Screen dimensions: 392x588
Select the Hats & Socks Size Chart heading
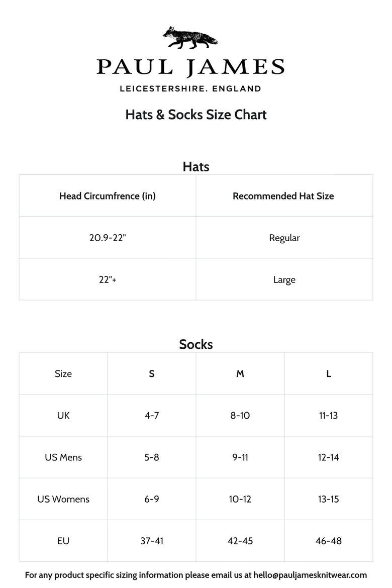[196, 115]
